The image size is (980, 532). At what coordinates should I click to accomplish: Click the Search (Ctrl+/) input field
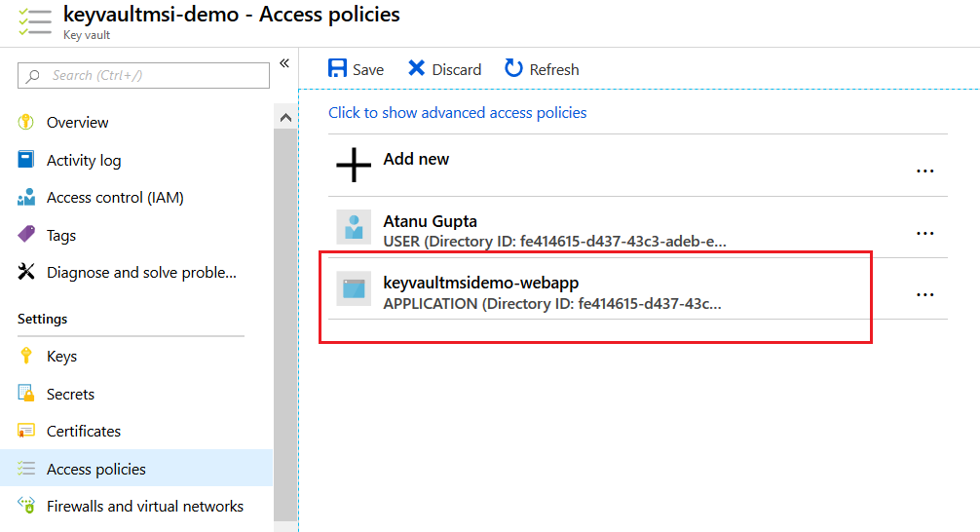[x=143, y=76]
